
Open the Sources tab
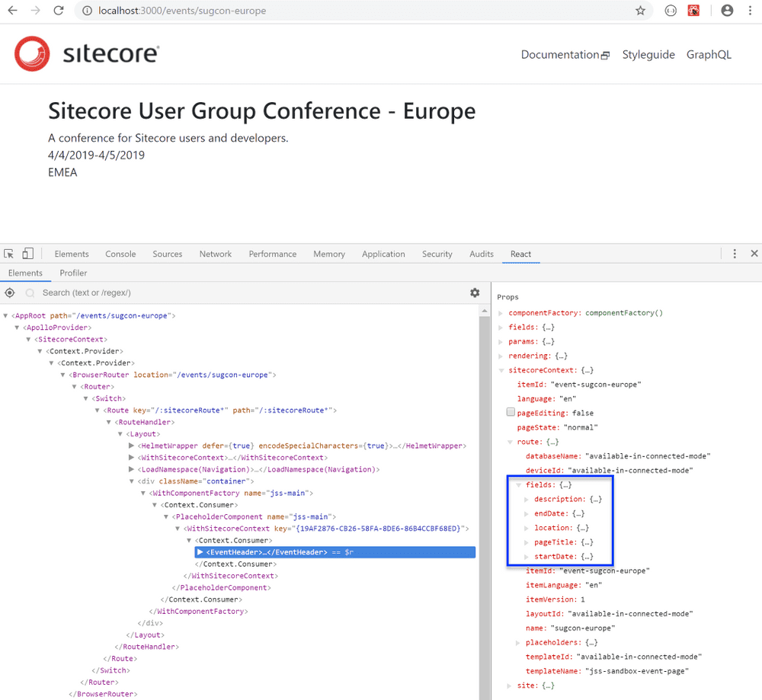click(x=167, y=254)
